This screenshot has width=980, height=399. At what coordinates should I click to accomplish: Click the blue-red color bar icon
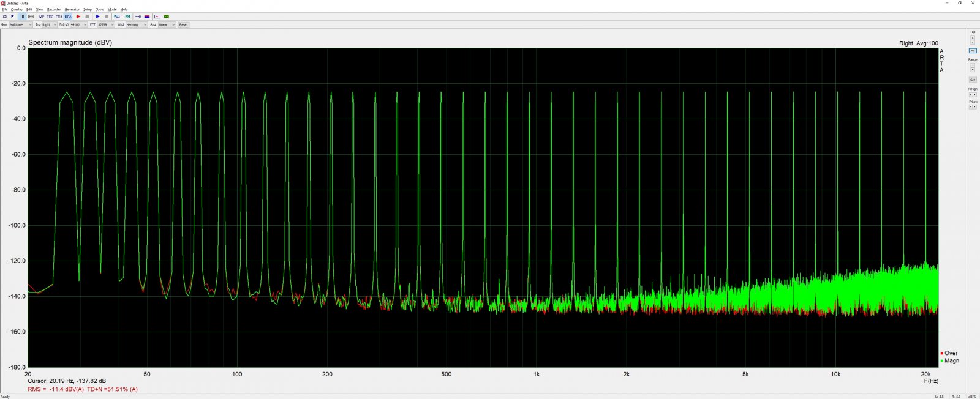[x=147, y=17]
